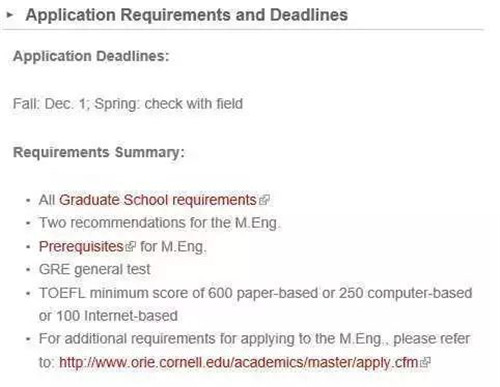Click the bullet point beside GRE general test
The width and height of the screenshot is (500, 387).
[28, 269]
